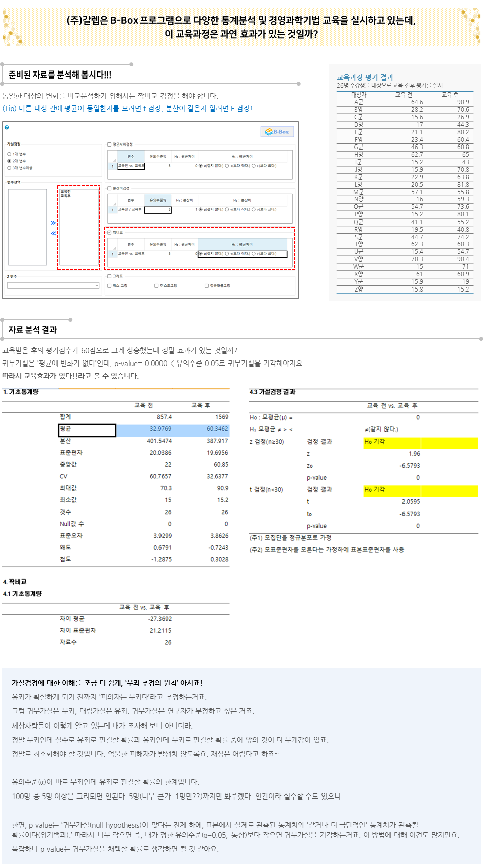Click the 자료 분석 결과 heading

click(x=33, y=330)
